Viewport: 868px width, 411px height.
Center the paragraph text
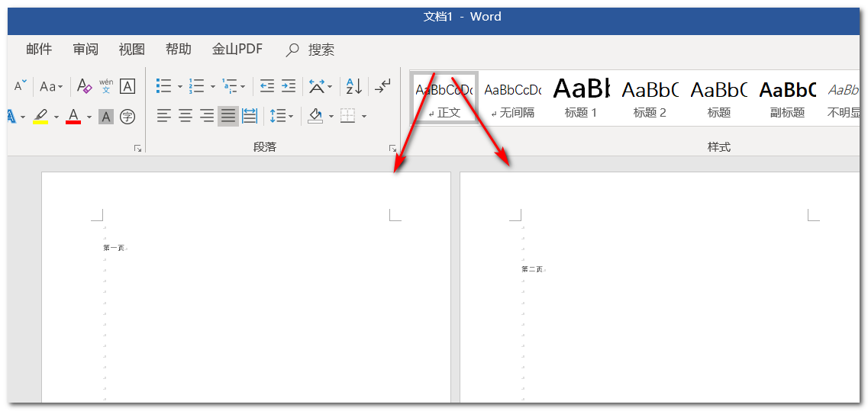click(186, 116)
